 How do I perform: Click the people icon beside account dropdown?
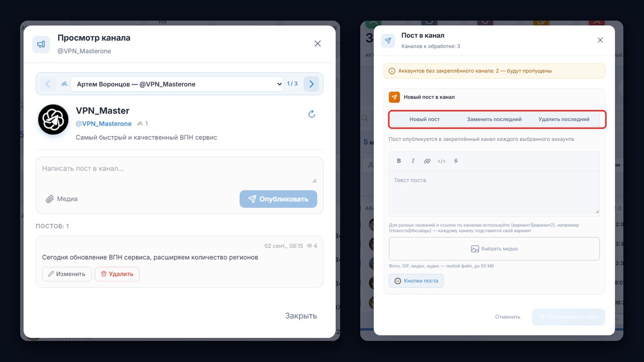point(64,84)
